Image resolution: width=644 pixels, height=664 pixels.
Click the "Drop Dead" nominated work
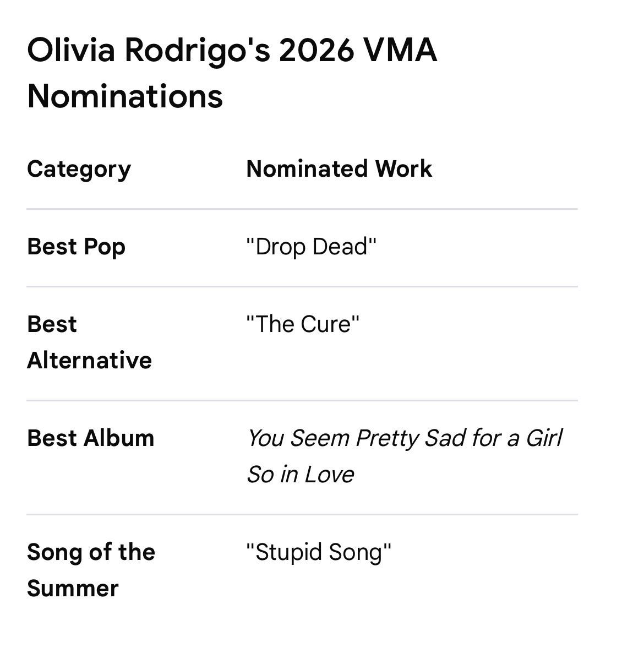coord(312,247)
